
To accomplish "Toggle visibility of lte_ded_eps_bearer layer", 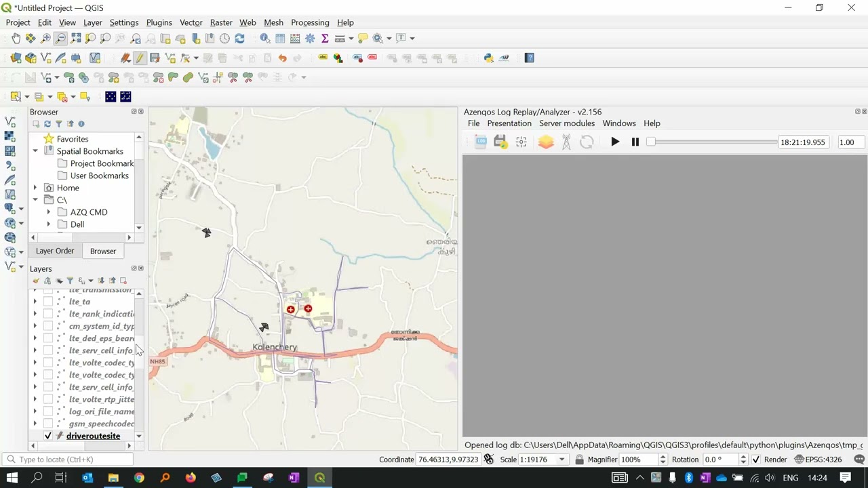I will point(48,338).
